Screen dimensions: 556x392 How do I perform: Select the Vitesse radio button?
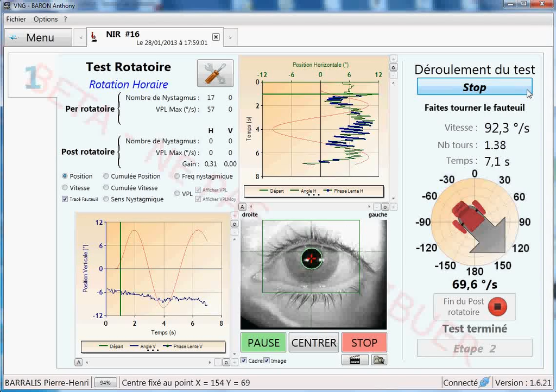(65, 188)
